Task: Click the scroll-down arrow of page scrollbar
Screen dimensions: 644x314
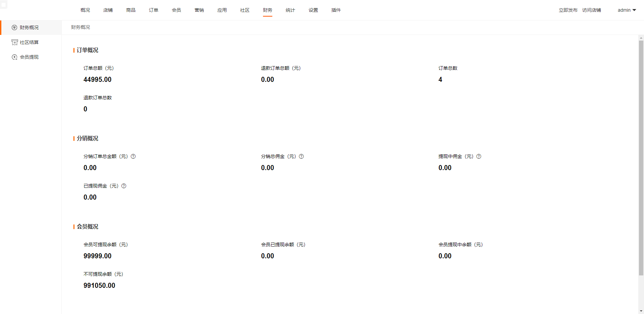Action: (641, 311)
